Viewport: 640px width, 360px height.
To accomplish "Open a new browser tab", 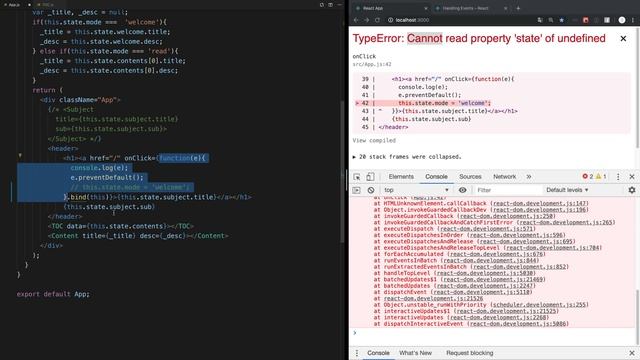I will coord(518,8).
